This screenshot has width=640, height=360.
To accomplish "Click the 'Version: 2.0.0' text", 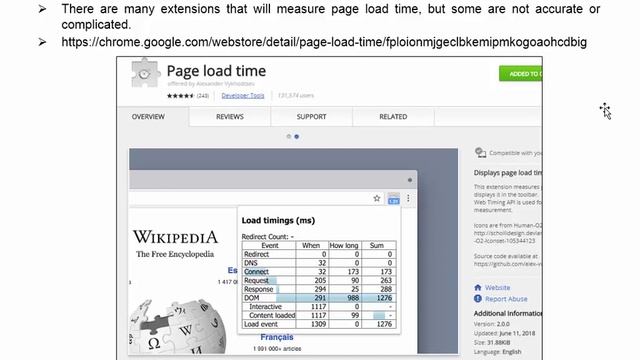I will pyautogui.click(x=492, y=324).
